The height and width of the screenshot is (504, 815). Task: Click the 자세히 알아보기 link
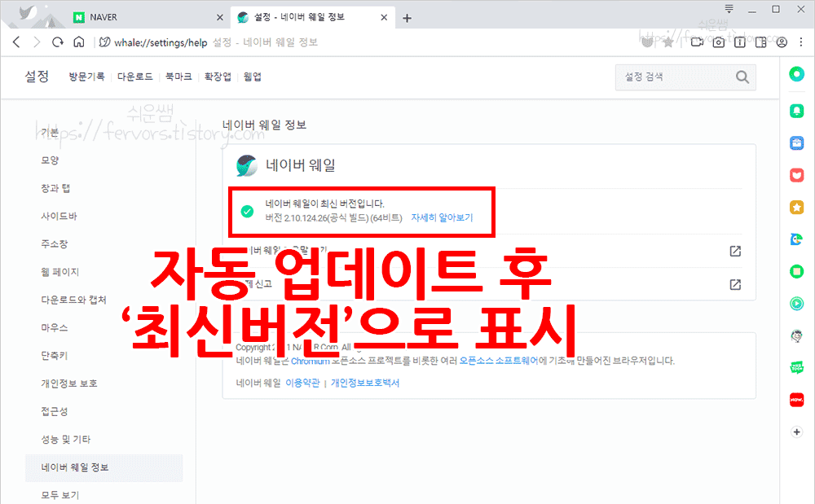coord(443,217)
